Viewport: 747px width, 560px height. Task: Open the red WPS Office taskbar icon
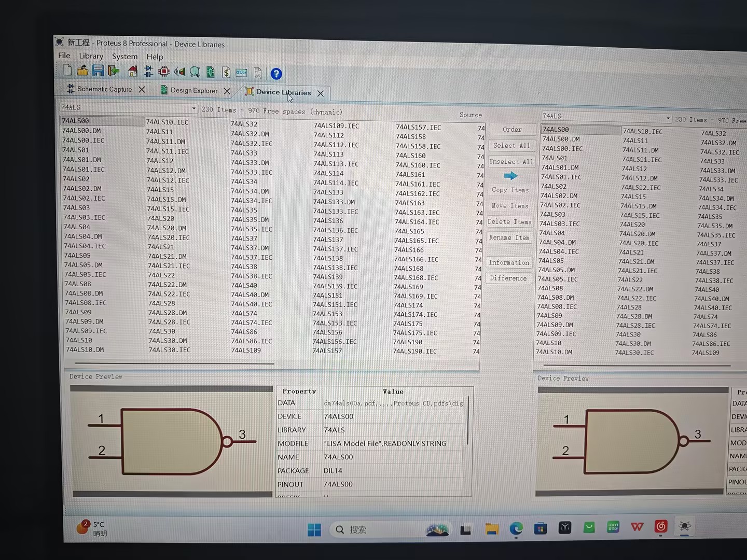pos(637,527)
